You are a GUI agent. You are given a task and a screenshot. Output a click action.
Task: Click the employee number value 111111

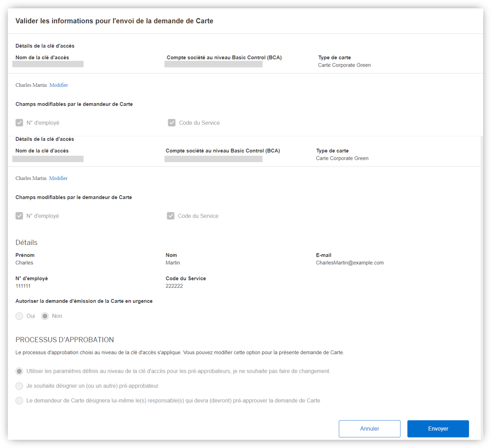(x=23, y=286)
